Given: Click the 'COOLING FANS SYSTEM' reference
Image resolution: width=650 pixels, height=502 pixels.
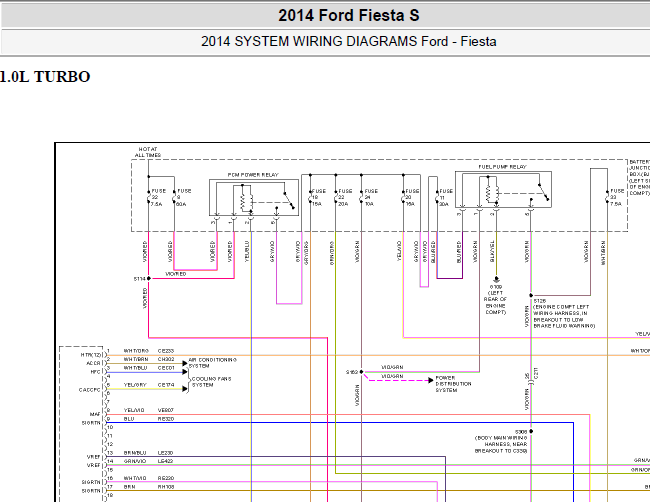Looking at the screenshot, I should click(x=211, y=382).
